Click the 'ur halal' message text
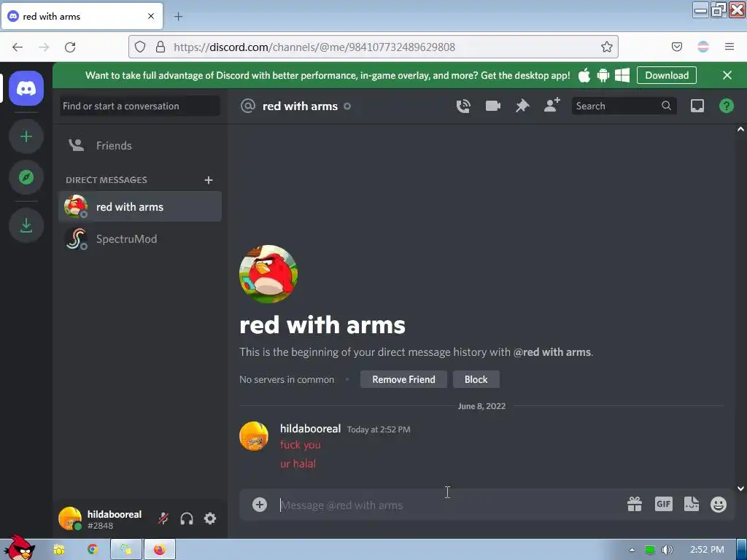 298,463
